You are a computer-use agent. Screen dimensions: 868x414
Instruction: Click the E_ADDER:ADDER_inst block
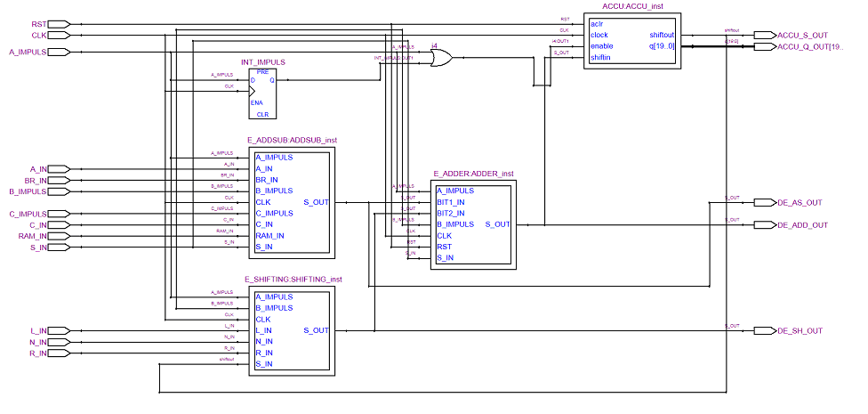click(473, 225)
